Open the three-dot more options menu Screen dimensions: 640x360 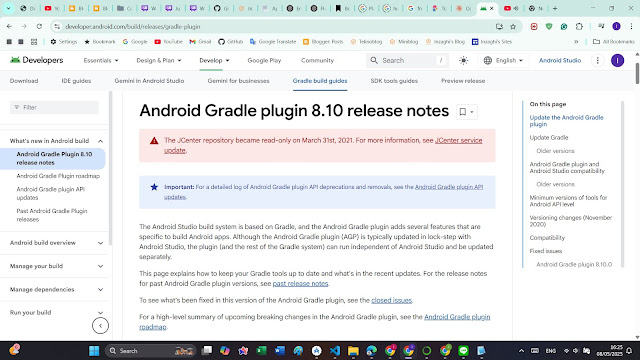click(x=598, y=60)
